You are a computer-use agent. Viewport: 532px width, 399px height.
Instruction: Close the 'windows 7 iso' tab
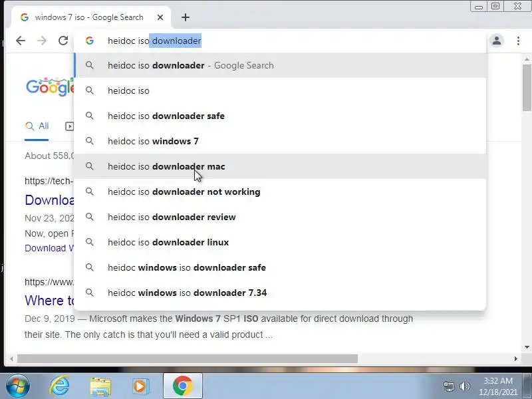pos(160,17)
